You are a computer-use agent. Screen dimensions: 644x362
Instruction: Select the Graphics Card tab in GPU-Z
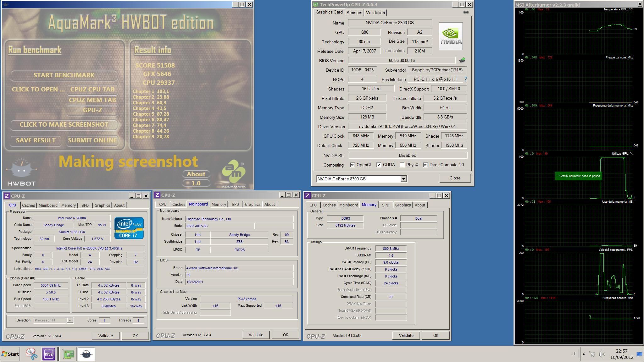(329, 12)
